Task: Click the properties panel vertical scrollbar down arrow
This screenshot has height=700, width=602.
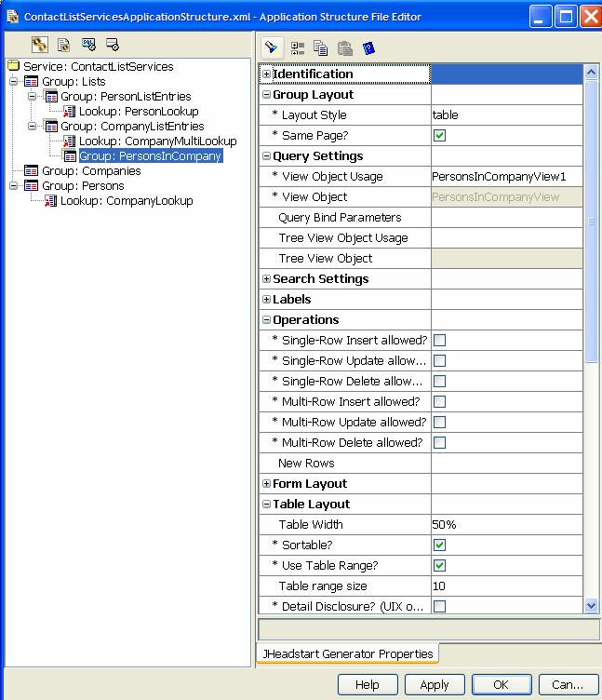Action: tap(591, 605)
